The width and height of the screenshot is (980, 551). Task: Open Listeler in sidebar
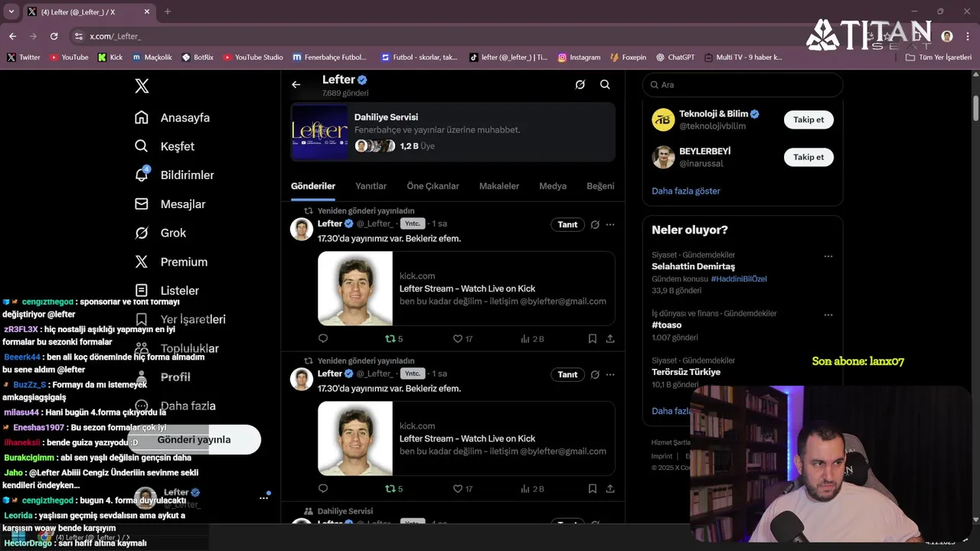(179, 291)
